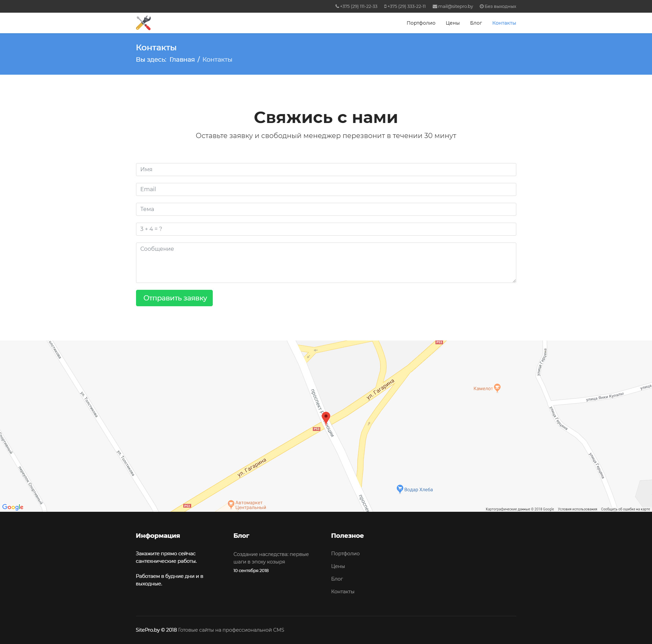Click the Камелот restaurant marker icon
The image size is (652, 644).
coord(497,388)
